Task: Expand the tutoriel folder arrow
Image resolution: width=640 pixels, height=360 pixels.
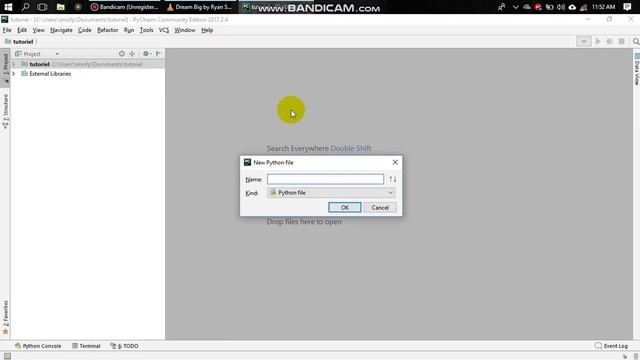Action: [x=13, y=64]
